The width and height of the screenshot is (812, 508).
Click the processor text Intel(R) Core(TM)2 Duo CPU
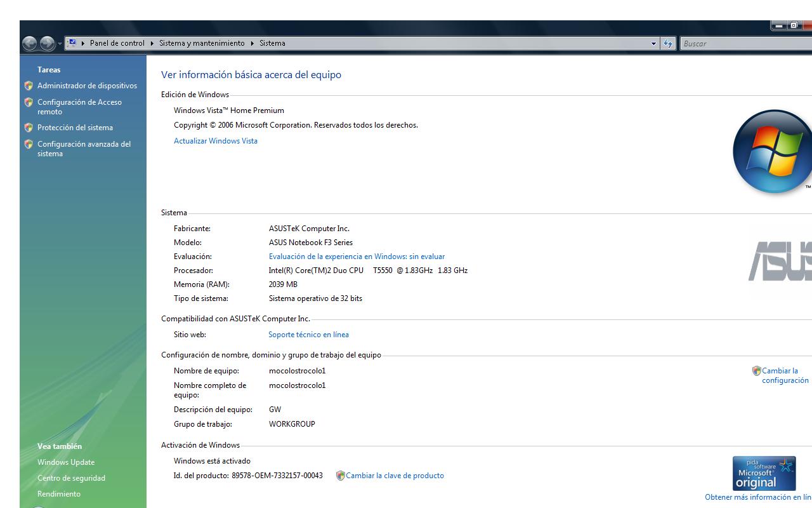(316, 271)
